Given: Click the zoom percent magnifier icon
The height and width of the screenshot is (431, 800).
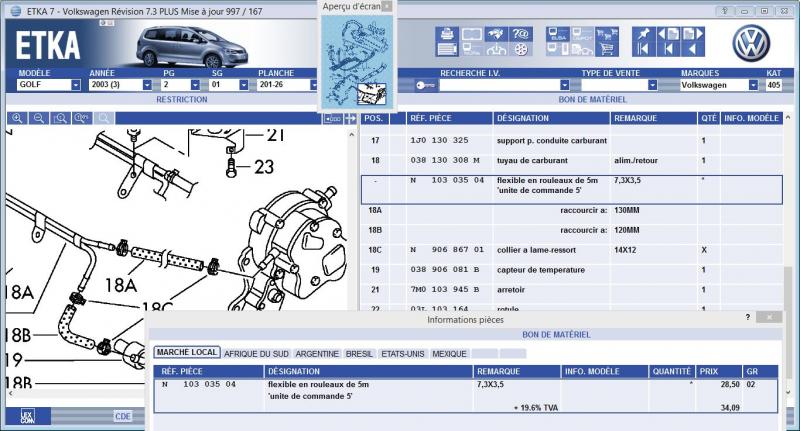Looking at the screenshot, I should (x=82, y=118).
